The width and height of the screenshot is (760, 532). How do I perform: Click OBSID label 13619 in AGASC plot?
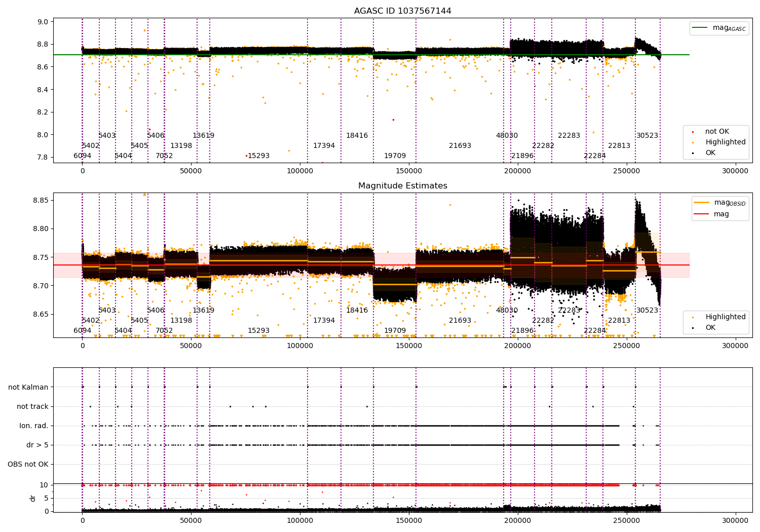coord(203,136)
